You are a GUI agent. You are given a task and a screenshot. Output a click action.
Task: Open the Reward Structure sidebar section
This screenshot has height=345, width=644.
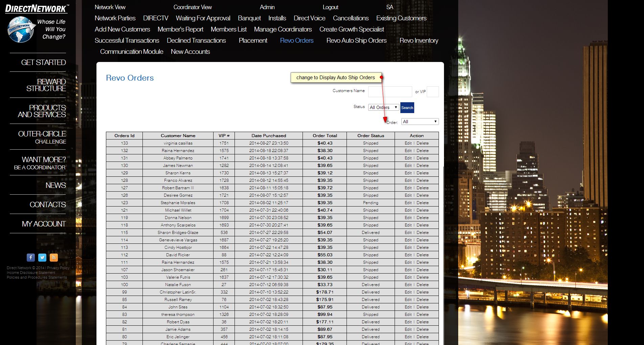click(46, 85)
